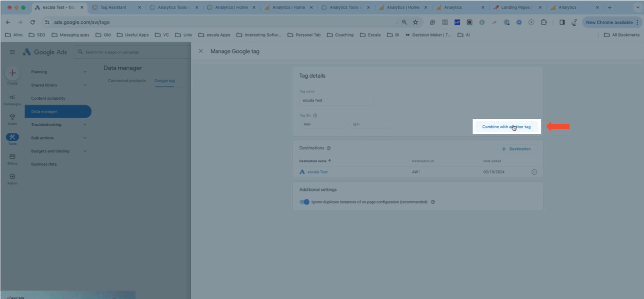
Task: Switch to the Connected products tab
Action: pos(127,81)
